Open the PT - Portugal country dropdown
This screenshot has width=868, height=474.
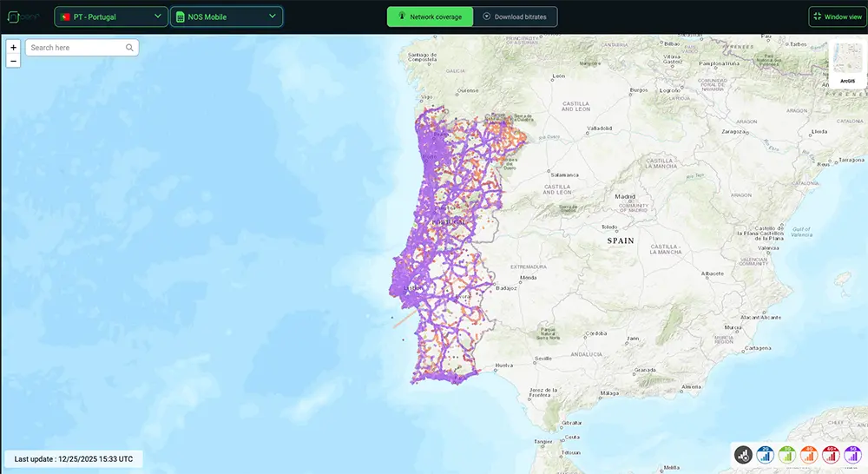pyautogui.click(x=111, y=16)
